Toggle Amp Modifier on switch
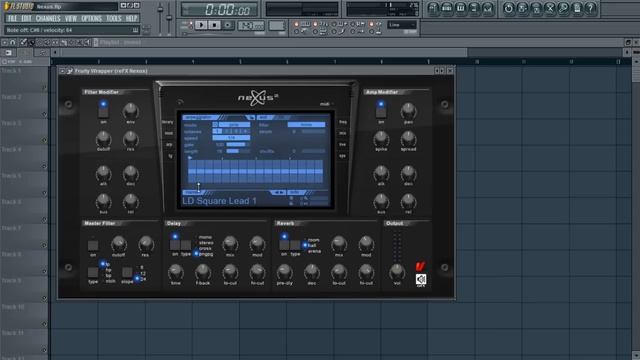This screenshot has width=640, height=360. pos(381,111)
